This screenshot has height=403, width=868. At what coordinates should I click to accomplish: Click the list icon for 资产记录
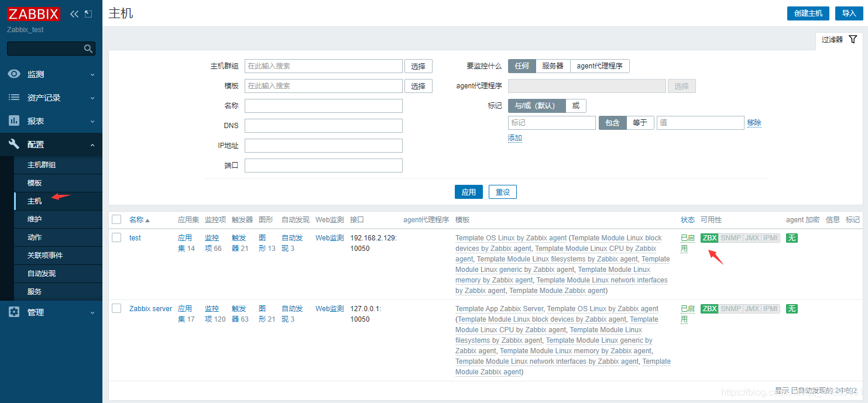14,98
